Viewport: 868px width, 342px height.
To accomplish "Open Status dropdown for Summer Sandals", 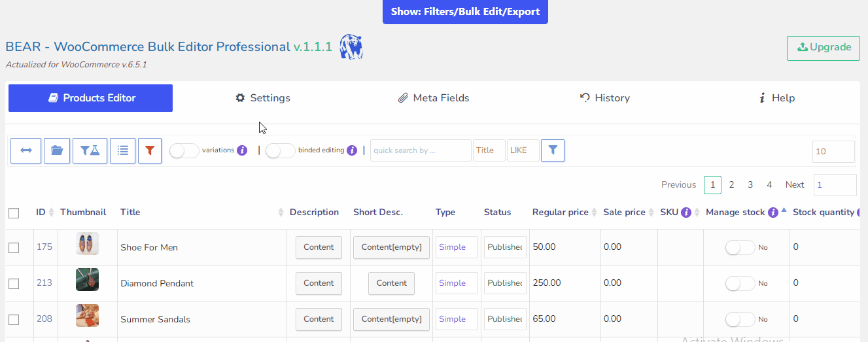I will pos(505,319).
